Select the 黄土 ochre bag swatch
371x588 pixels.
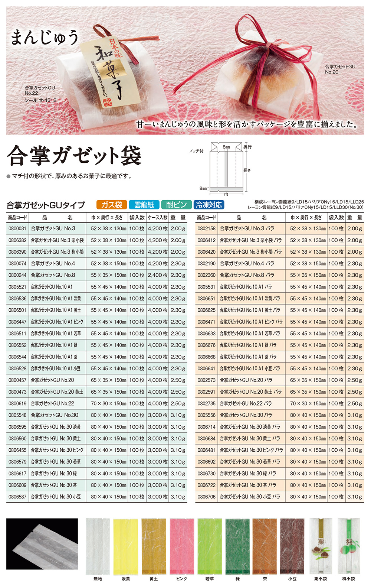[154, 546]
